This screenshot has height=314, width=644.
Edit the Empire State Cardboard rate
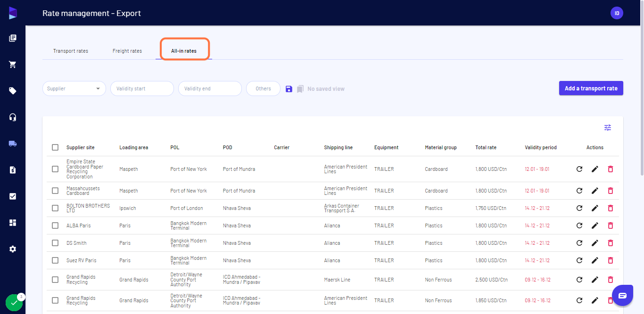pos(595,169)
